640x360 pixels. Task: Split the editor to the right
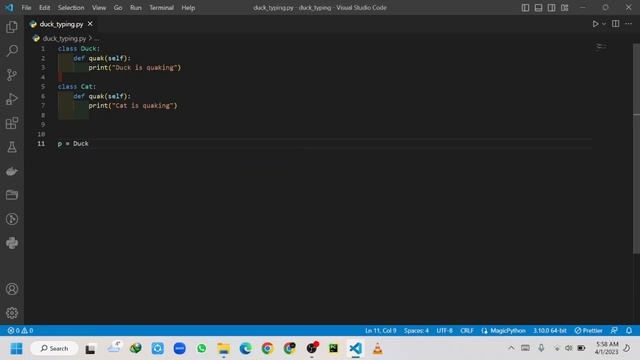click(x=616, y=24)
